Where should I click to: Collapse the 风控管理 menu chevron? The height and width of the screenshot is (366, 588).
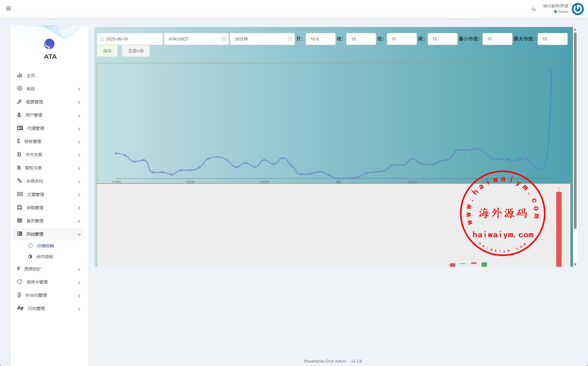coord(79,234)
